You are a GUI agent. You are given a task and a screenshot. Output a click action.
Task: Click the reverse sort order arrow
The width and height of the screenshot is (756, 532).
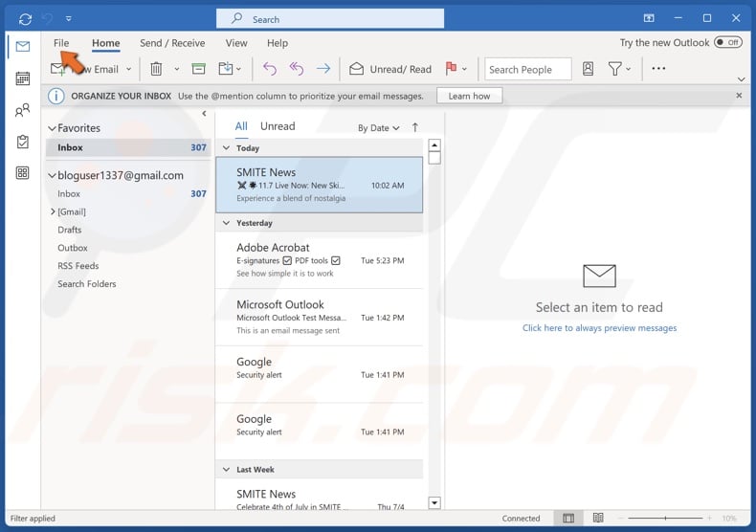tap(415, 127)
